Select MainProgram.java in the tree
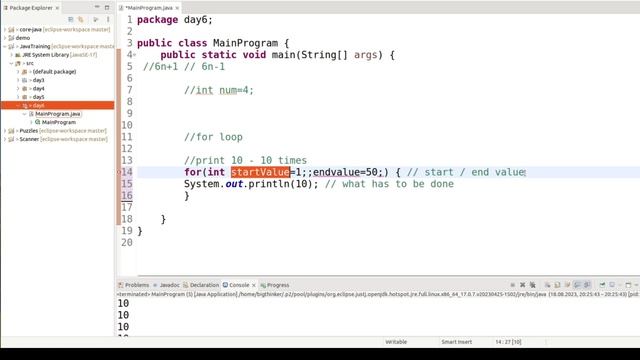This screenshot has width=640, height=360. pyautogui.click(x=58, y=113)
